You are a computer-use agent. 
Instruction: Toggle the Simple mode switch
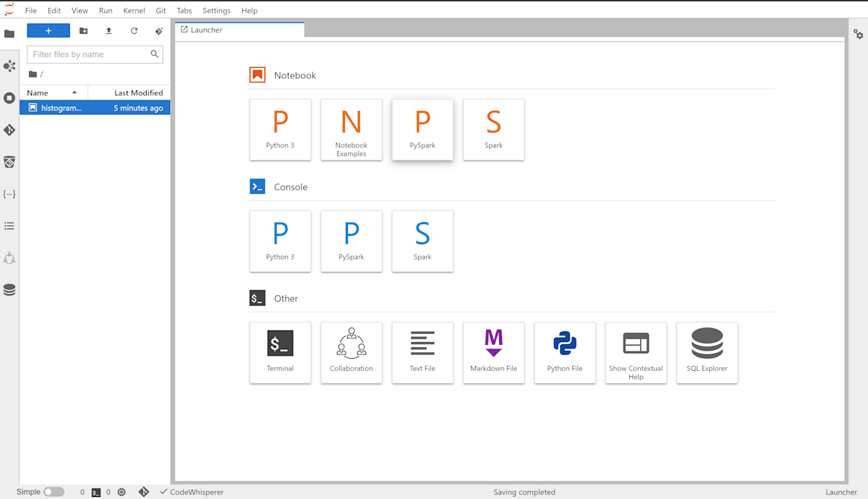click(x=54, y=492)
